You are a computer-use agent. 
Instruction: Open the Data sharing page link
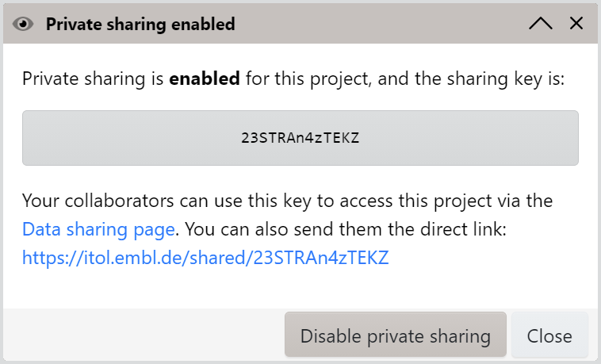click(x=98, y=230)
